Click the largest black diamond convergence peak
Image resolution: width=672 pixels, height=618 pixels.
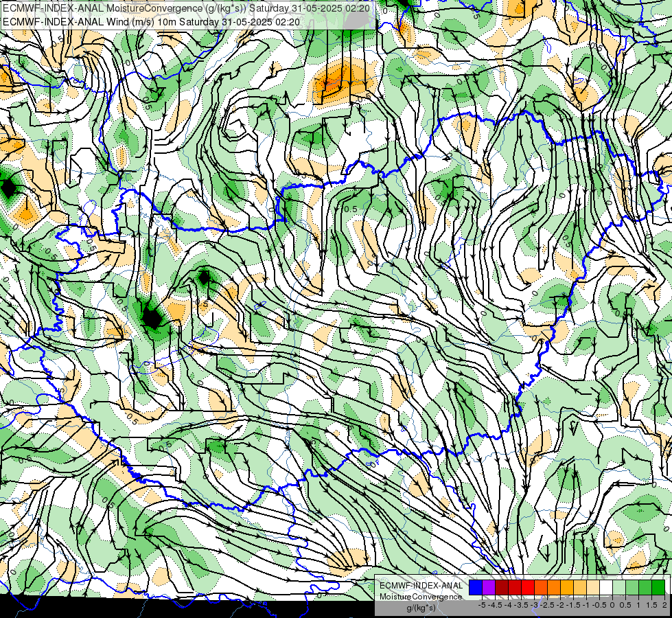151,317
